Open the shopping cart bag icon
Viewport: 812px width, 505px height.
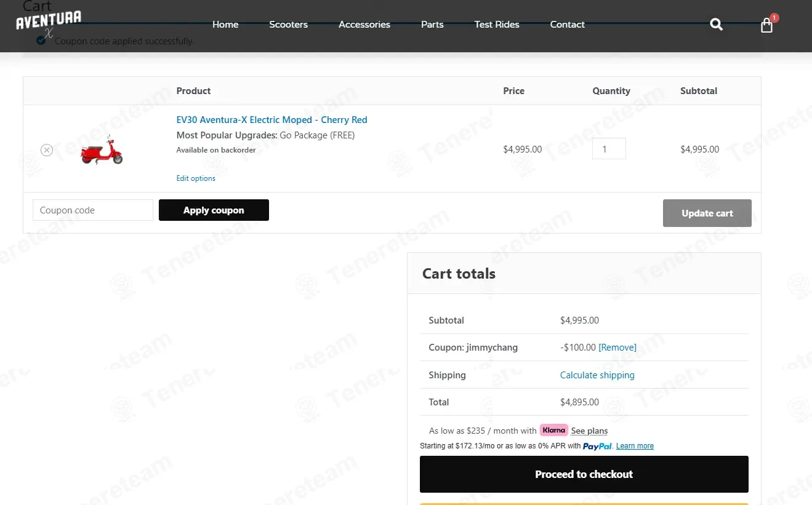point(766,25)
